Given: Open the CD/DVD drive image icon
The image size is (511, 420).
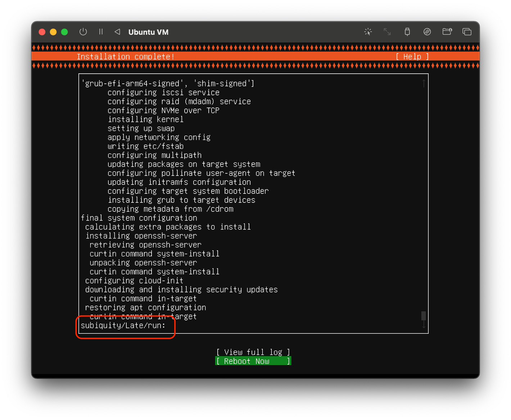Looking at the screenshot, I should [x=427, y=32].
